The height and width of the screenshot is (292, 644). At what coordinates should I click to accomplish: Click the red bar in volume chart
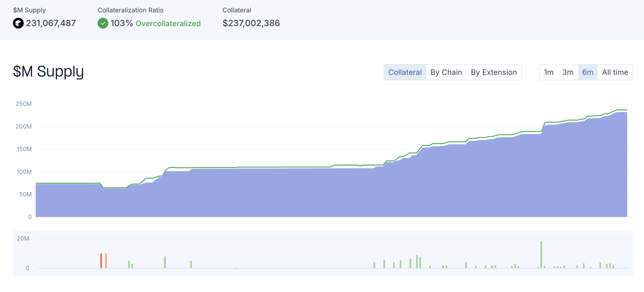click(101, 261)
